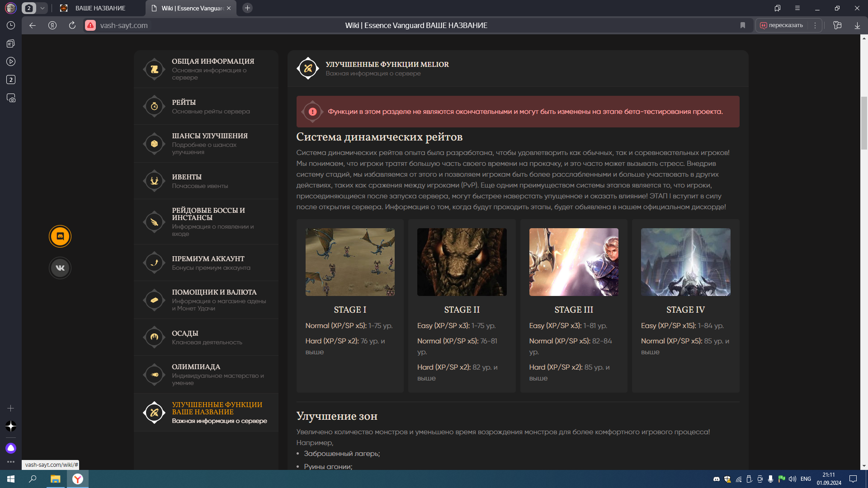Click the STAGE I thumbnail image
This screenshot has height=488, width=868.
(x=350, y=262)
